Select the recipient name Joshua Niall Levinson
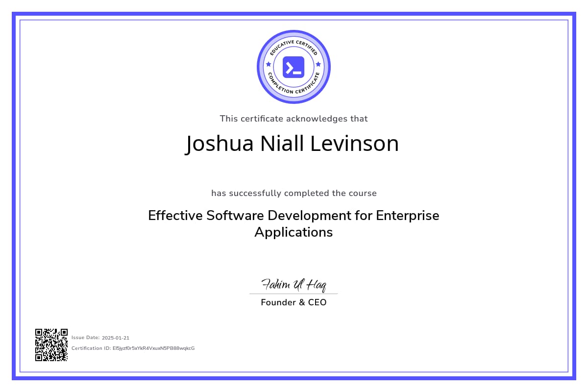The image size is (588, 392). 292,144
